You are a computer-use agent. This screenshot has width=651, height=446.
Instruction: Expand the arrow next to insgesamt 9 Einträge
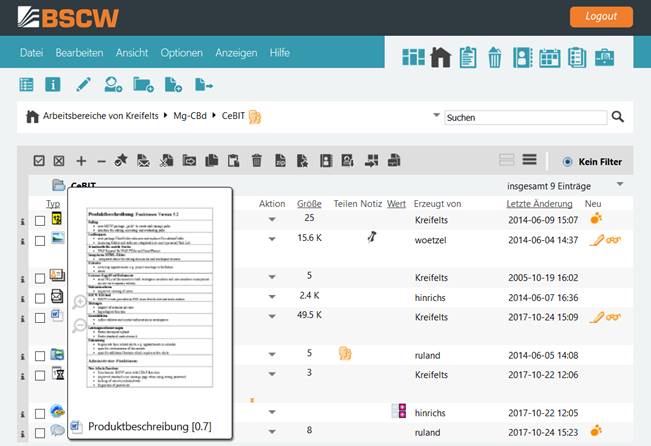click(x=620, y=184)
